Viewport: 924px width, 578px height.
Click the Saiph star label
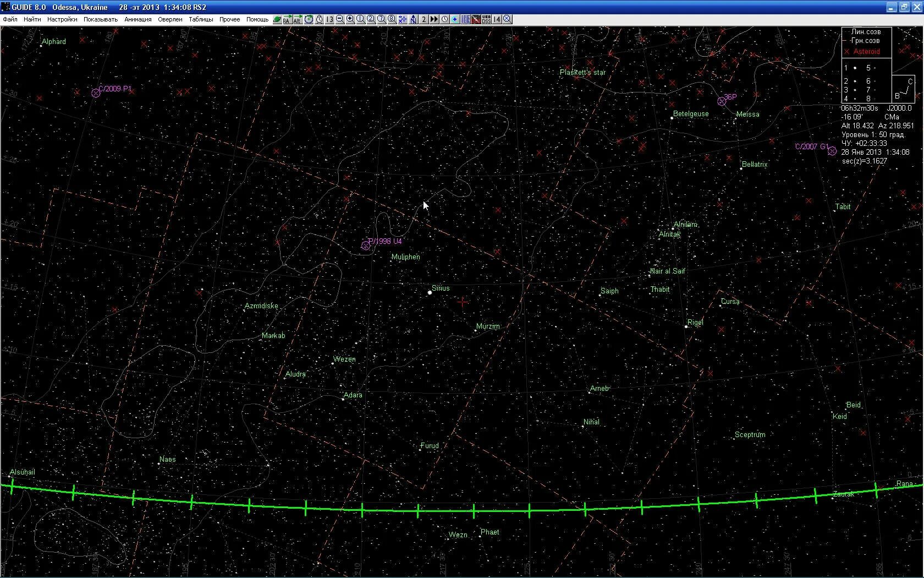[609, 291]
